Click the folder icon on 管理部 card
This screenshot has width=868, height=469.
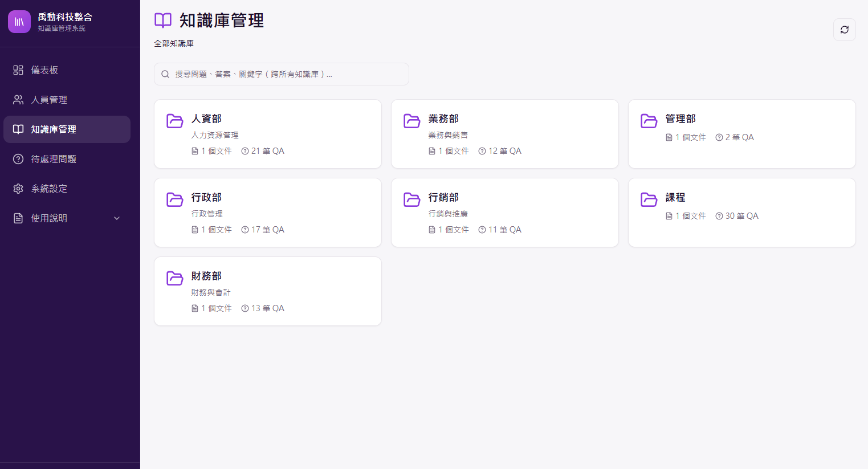click(x=649, y=121)
